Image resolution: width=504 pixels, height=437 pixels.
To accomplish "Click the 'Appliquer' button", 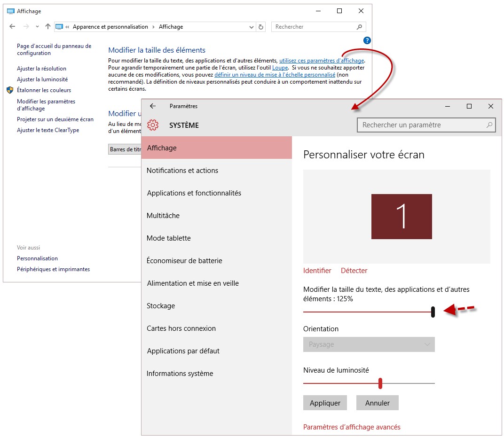I will point(325,403).
